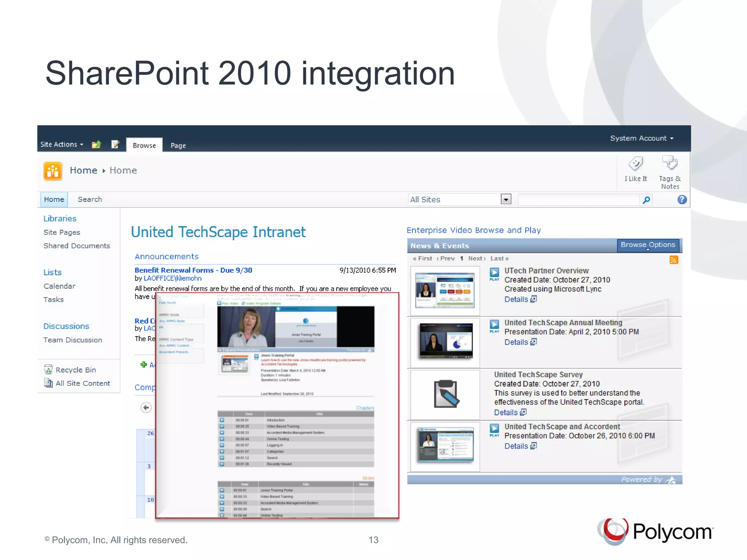Open the blue help question icon
The width and height of the screenshot is (747, 560).
pos(682,199)
